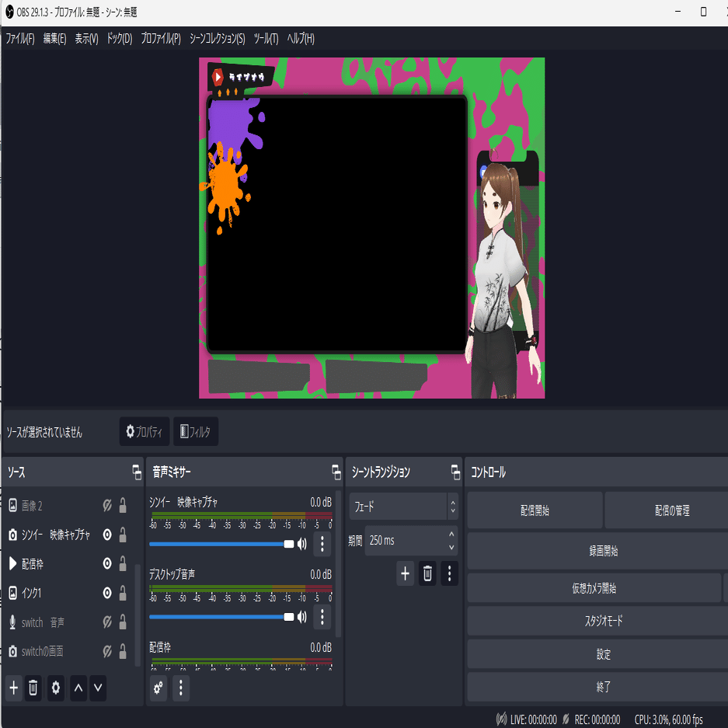Click the OBS logo in title bar
The image size is (728, 728).
pos(9,12)
